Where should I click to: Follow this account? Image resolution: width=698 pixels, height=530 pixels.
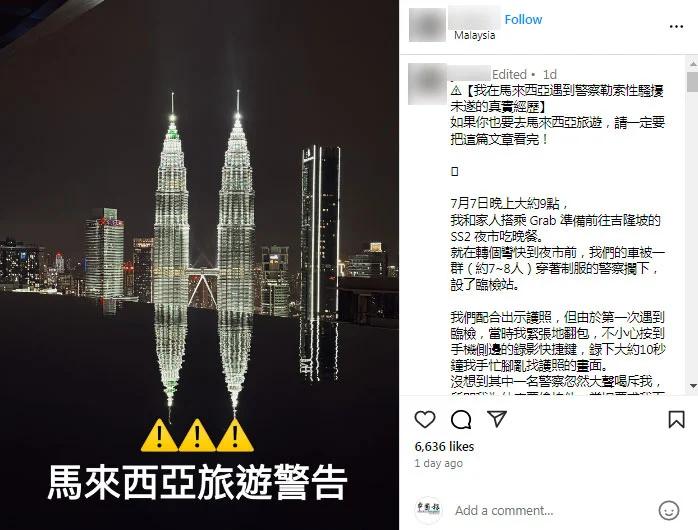[x=523, y=20]
